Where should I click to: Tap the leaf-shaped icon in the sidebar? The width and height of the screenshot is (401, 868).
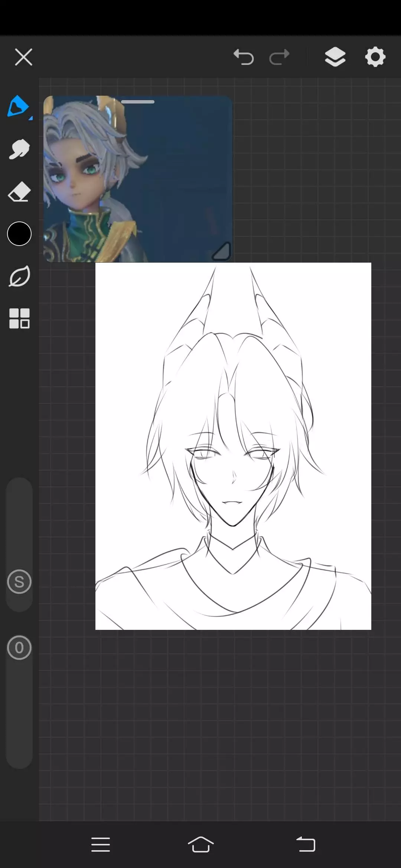pyautogui.click(x=19, y=276)
